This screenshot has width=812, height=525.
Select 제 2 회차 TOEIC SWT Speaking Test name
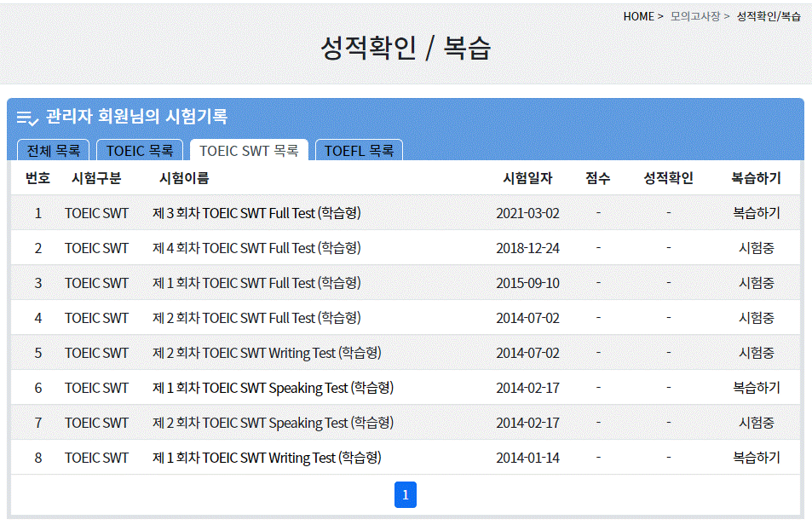point(274,423)
